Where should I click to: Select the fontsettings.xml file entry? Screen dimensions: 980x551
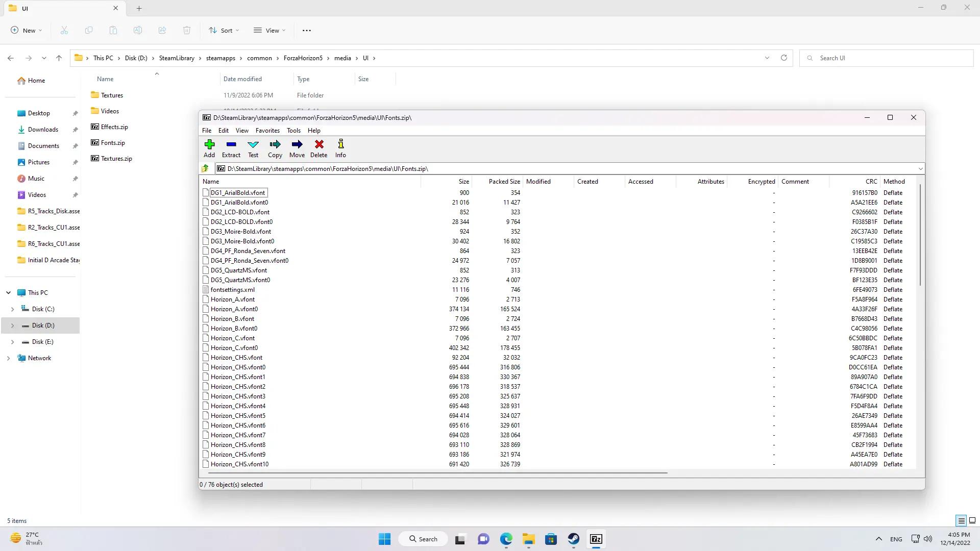(232, 289)
